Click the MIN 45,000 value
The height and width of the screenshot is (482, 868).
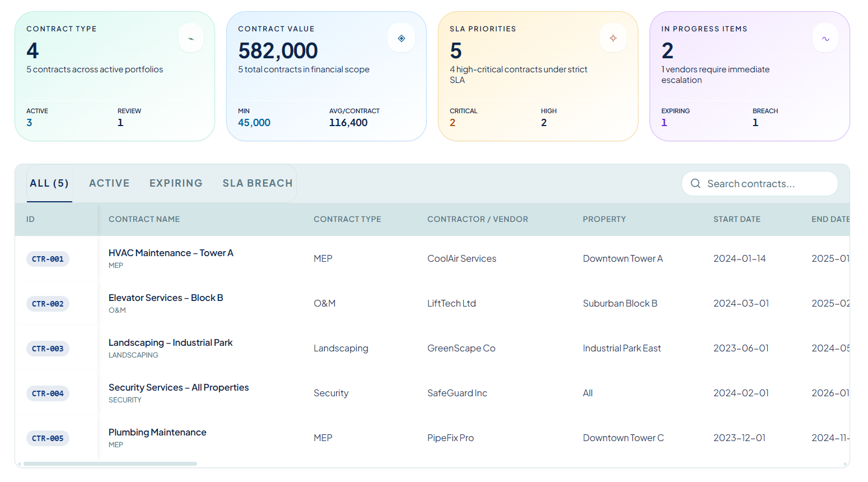click(254, 123)
